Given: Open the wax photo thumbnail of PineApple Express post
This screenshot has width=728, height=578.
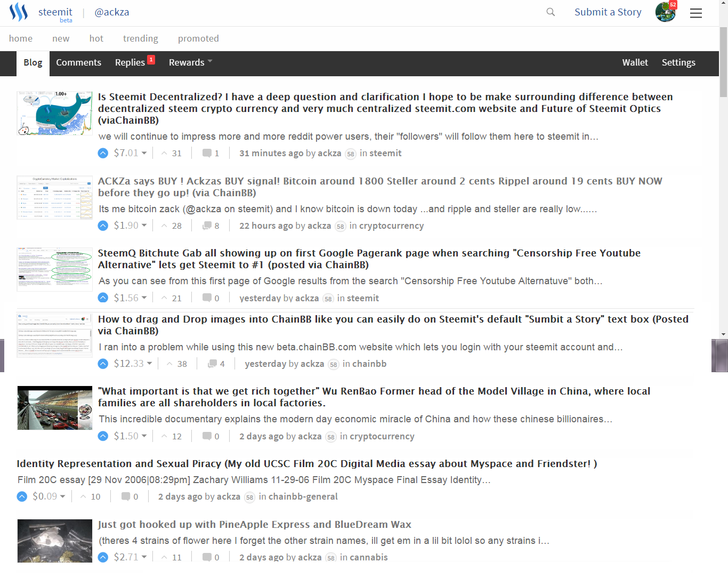Looking at the screenshot, I should point(55,541).
